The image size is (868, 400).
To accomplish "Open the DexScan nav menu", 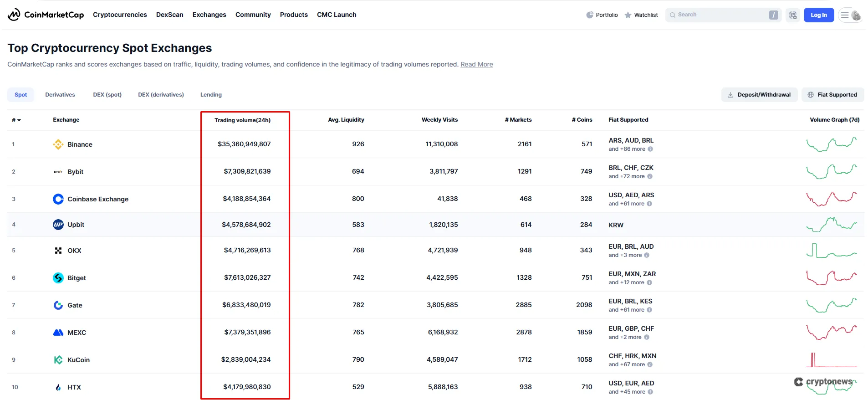I will click(170, 15).
